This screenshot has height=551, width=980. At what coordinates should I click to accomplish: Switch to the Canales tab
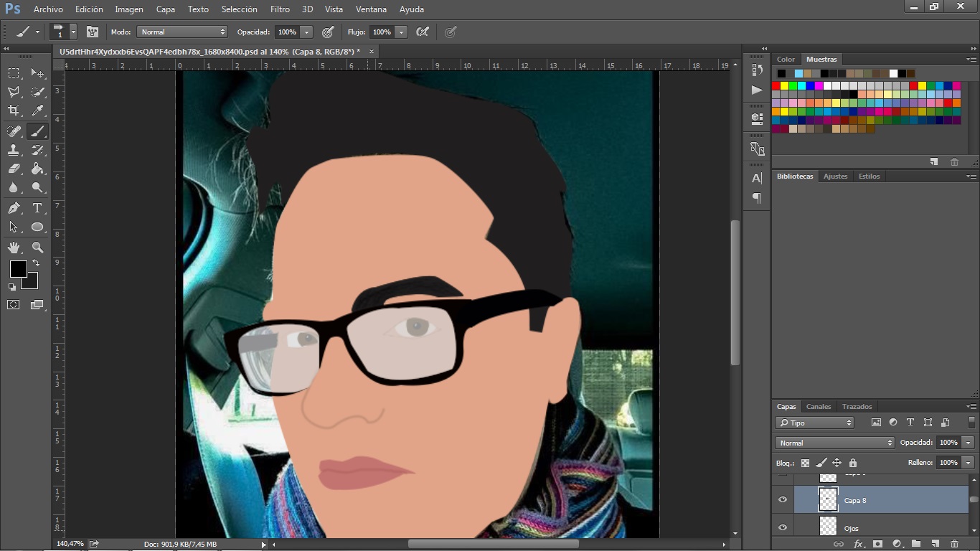(819, 406)
